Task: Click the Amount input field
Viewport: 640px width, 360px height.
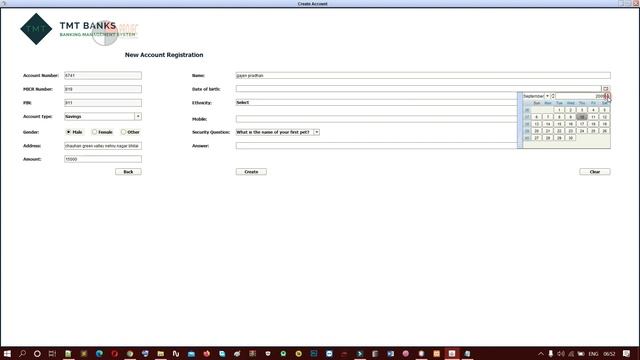Action: pyautogui.click(x=103, y=159)
